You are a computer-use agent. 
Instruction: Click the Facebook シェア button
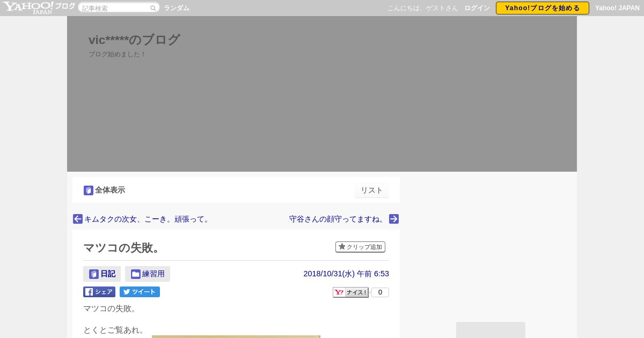(99, 292)
